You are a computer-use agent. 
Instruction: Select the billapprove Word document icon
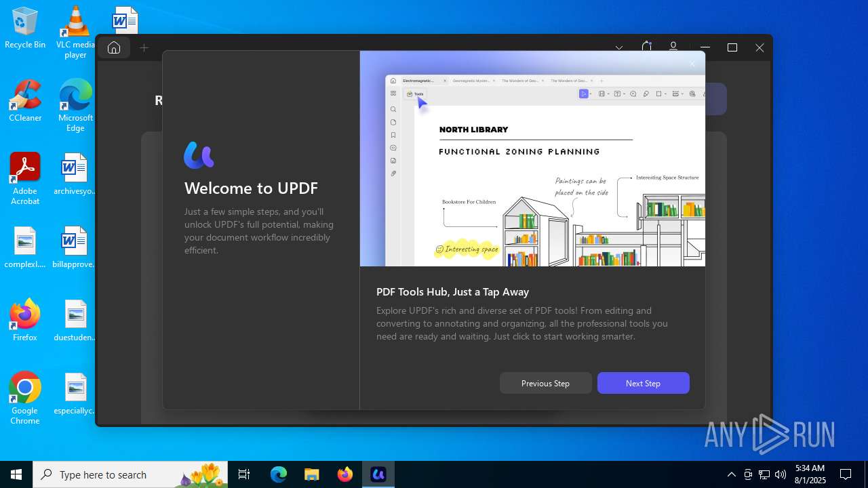75,247
